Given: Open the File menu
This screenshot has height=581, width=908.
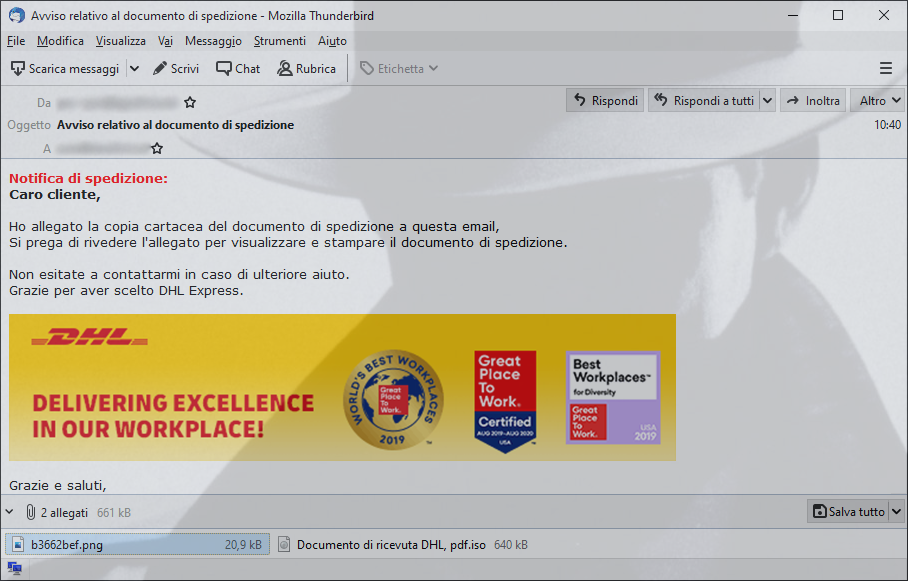Looking at the screenshot, I should coord(16,41).
